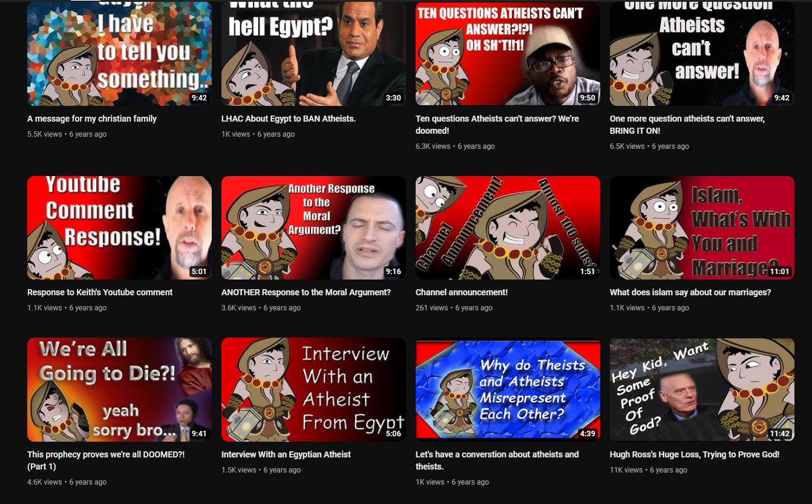Open the 'We're All Going to Die?!' thumbnail

[119, 390]
